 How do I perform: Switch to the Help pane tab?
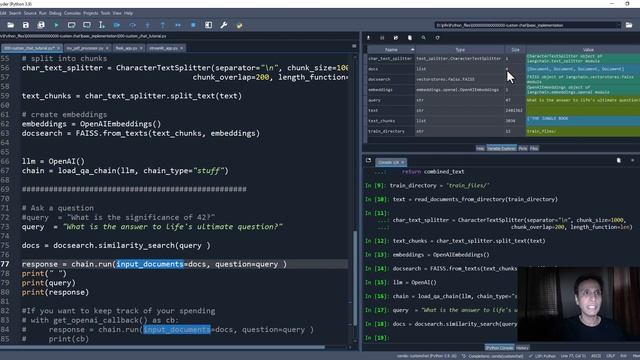coord(480,149)
